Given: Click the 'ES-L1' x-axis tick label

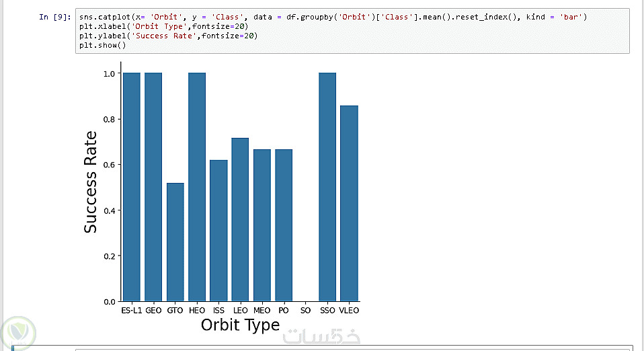Looking at the screenshot, I should 132,310.
